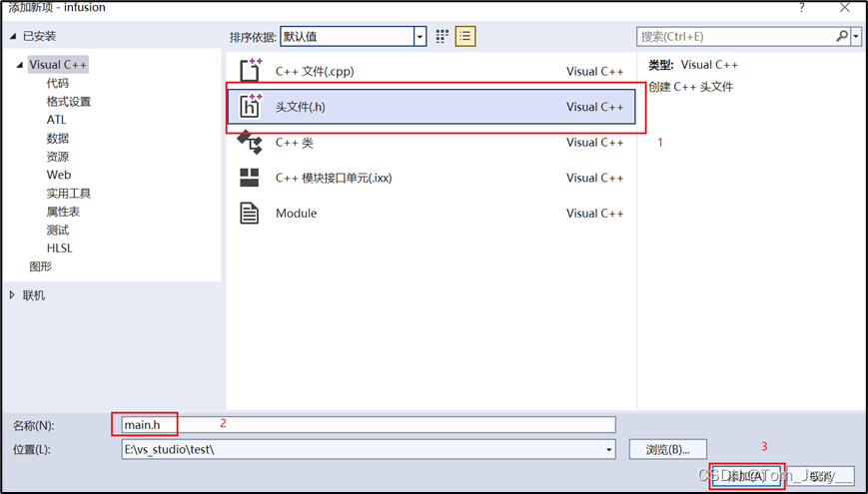Click the 取消 cancel button
The height and width of the screenshot is (494, 868).
tap(821, 476)
